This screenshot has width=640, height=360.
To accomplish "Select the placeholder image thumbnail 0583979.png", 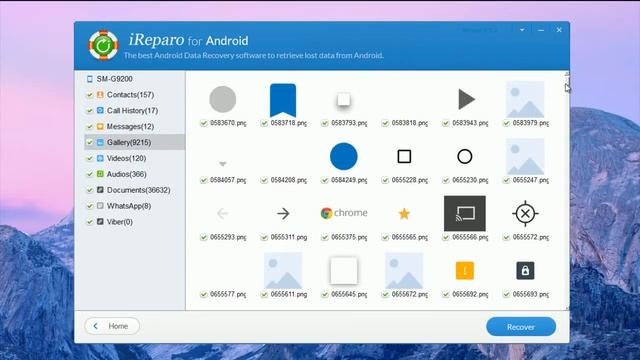I will click(x=525, y=99).
